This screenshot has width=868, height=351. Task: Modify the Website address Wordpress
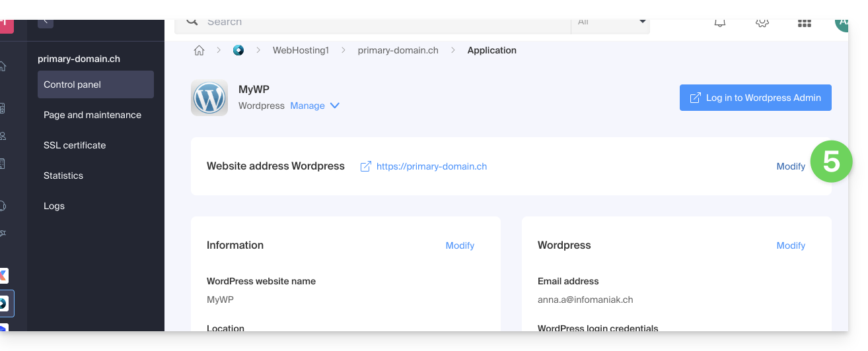pyautogui.click(x=791, y=166)
